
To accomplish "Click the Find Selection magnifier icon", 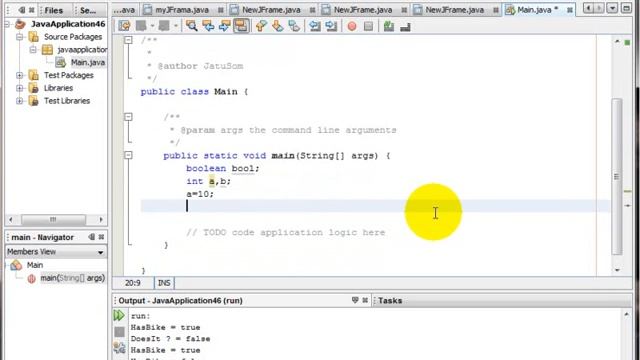I will point(191,27).
